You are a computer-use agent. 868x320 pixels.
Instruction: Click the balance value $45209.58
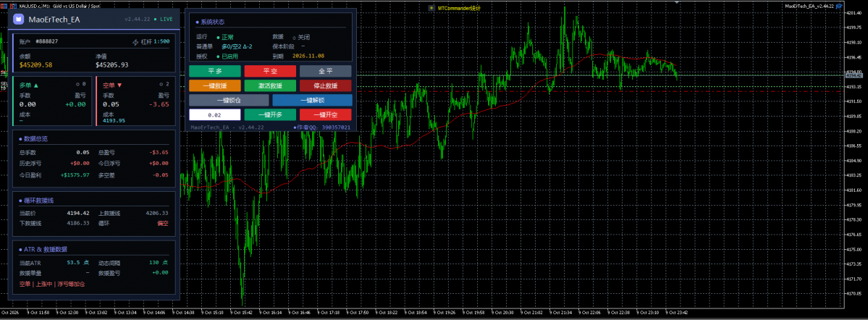[35, 64]
